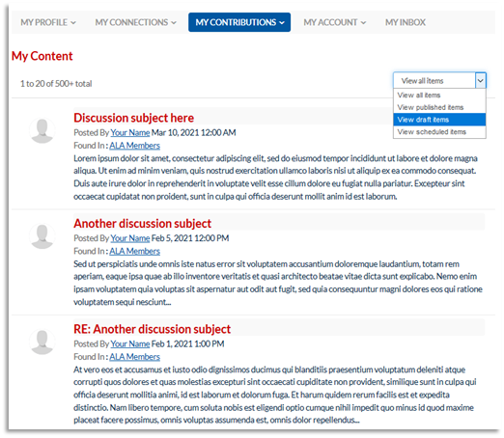This screenshot has height=438, width=504.
Task: Open the 'RE: Another discussion subject' post
Action: (152, 329)
